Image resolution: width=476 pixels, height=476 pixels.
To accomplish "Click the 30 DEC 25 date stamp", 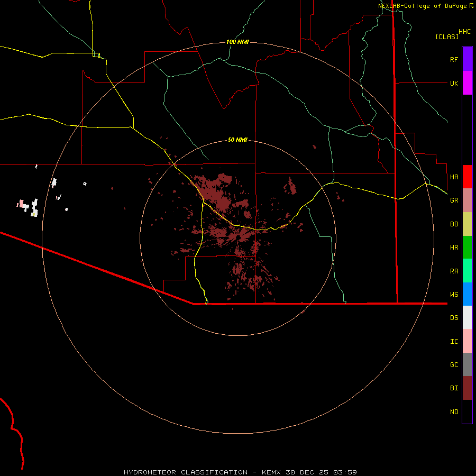I will [307, 472].
